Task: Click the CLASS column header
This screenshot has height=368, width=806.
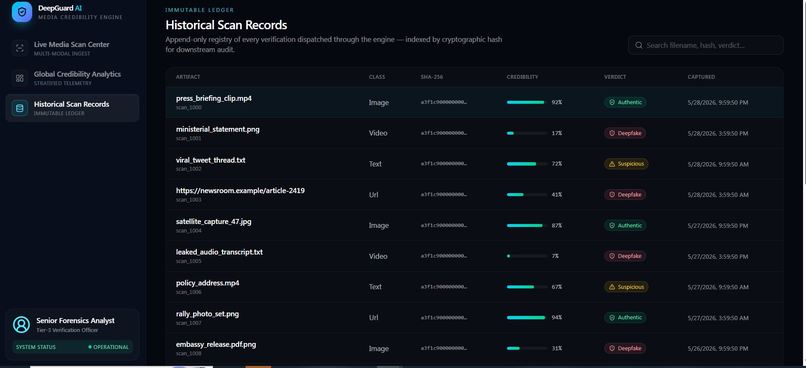Action: coord(377,77)
